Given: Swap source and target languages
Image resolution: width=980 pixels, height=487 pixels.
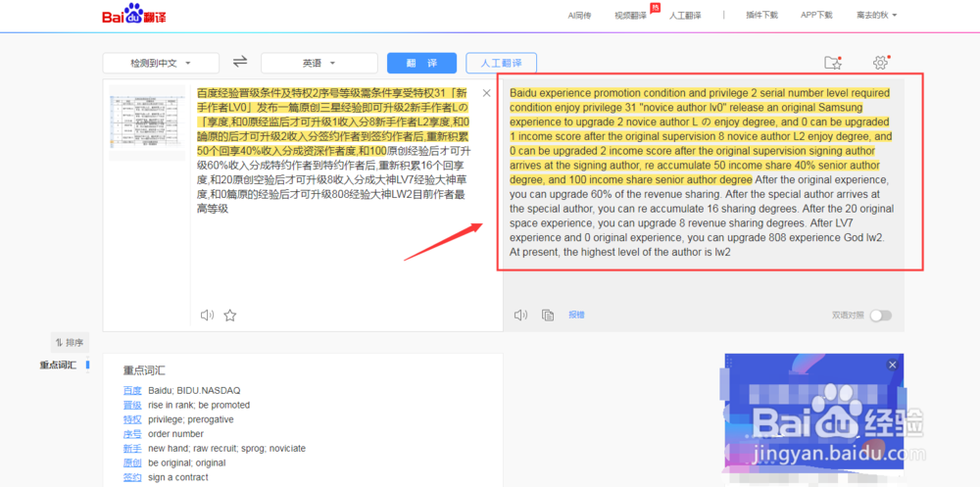Looking at the screenshot, I should pos(240,62).
